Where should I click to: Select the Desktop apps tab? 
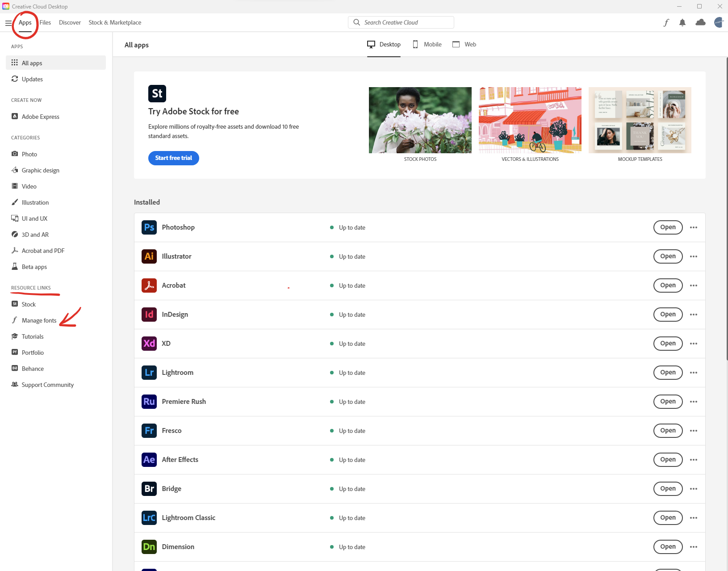[x=384, y=44]
